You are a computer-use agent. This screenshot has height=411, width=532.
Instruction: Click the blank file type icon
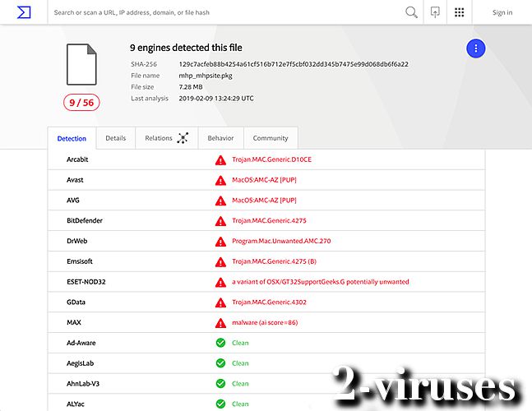coord(81,64)
